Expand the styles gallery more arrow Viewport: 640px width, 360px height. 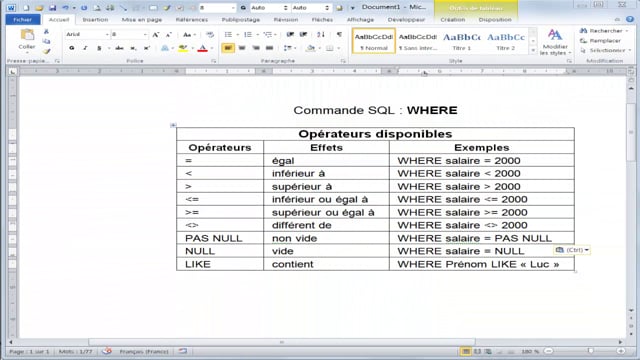pos(533,50)
